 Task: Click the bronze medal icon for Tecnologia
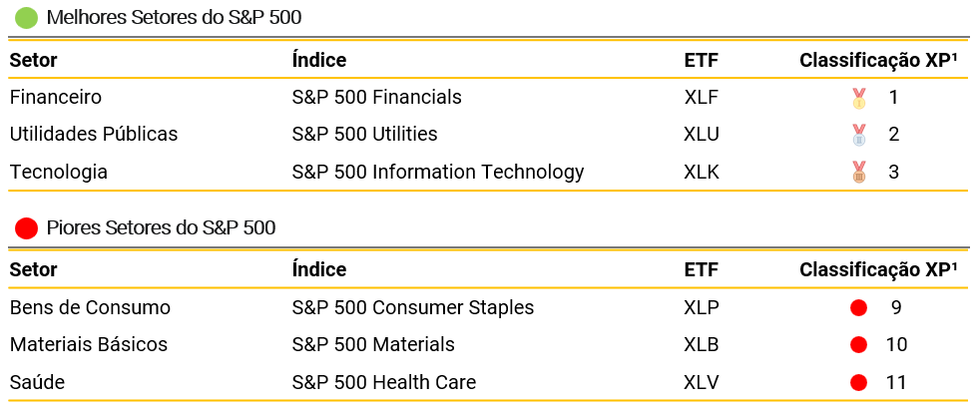point(858,172)
